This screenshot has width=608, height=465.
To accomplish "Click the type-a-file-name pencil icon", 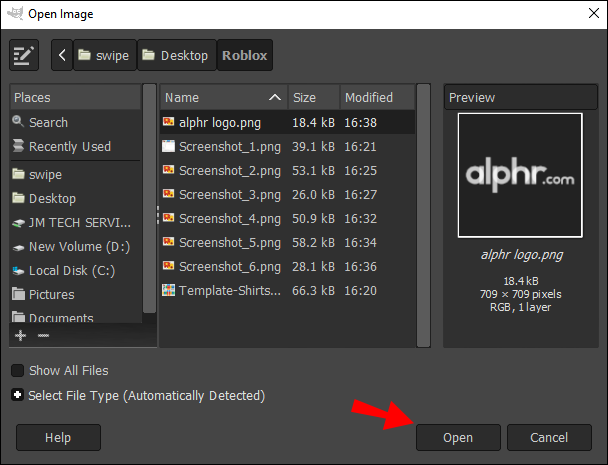I will 24,55.
